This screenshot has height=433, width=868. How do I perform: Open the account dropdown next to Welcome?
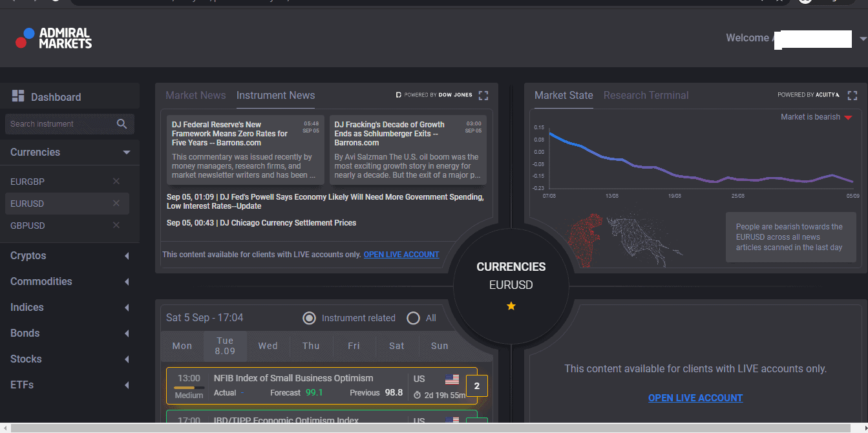[x=862, y=37]
